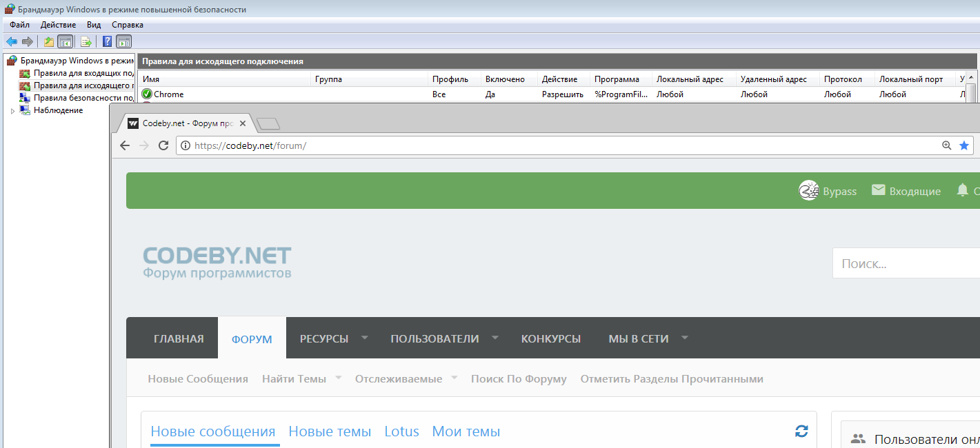This screenshot has width=980, height=448.
Task: Select the Новые сообщения panel tab
Action: 212,431
